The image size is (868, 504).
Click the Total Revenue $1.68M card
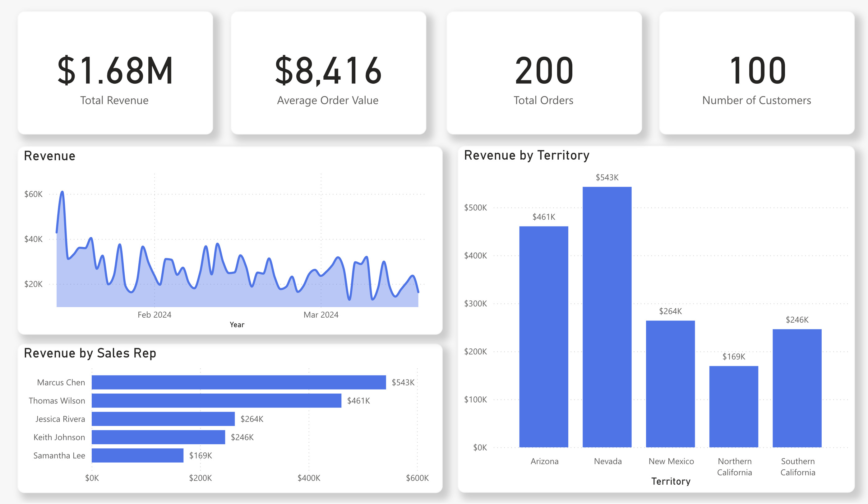point(115,73)
